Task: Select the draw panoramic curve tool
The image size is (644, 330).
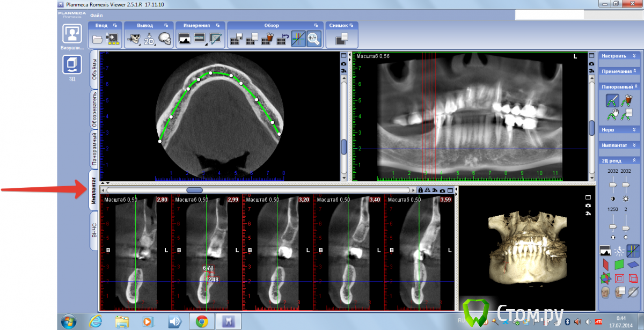Action: [x=612, y=100]
